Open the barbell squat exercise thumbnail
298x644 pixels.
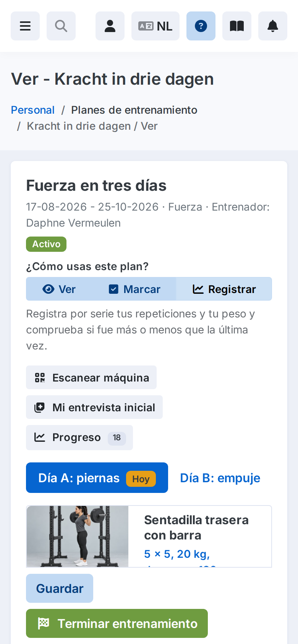pos(78,536)
